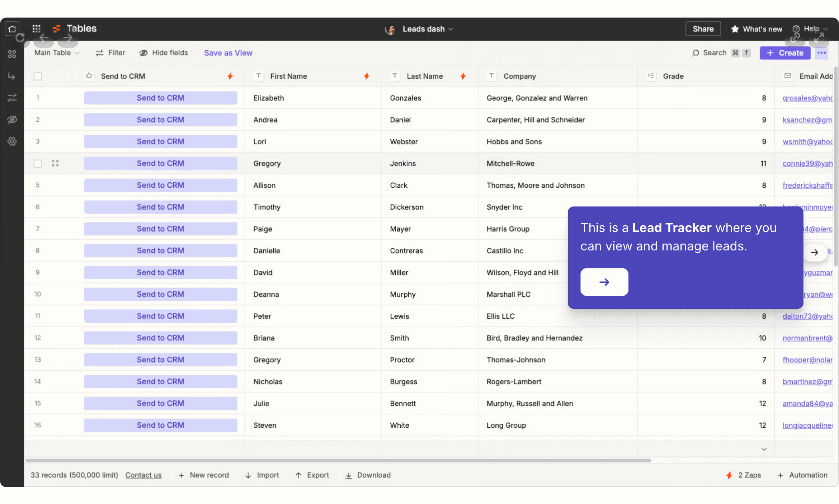839x504 pixels.
Task: Click the horizontal scrollbar under the table
Action: click(338, 460)
